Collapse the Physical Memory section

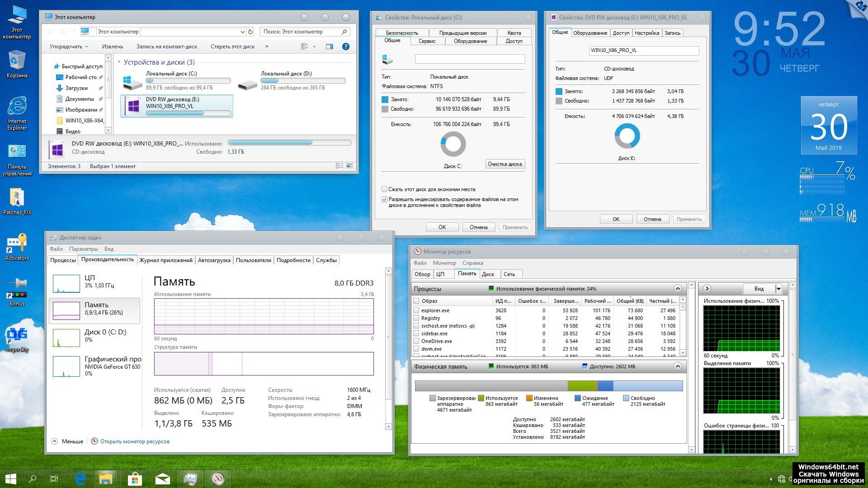[x=677, y=366]
